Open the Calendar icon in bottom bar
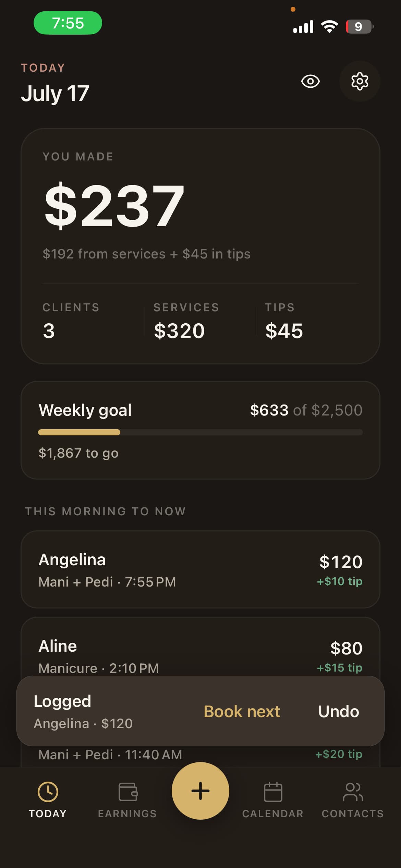Screen dimensions: 401x868 (x=273, y=792)
